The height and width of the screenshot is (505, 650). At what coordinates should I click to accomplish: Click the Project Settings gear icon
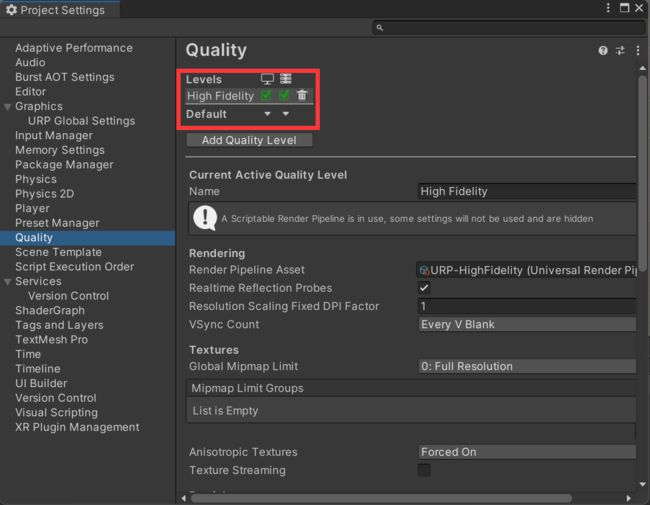[11, 10]
